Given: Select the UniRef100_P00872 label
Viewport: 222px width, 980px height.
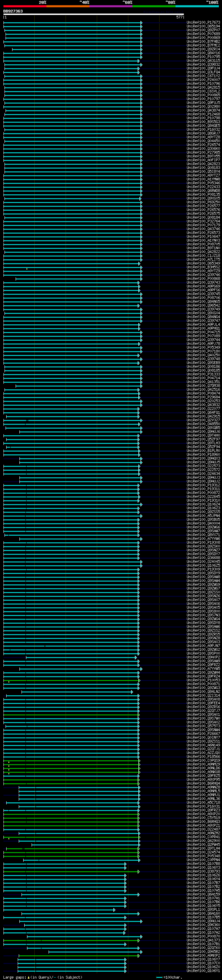Looking at the screenshot, I should pyautogui.click(x=203, y=493).
